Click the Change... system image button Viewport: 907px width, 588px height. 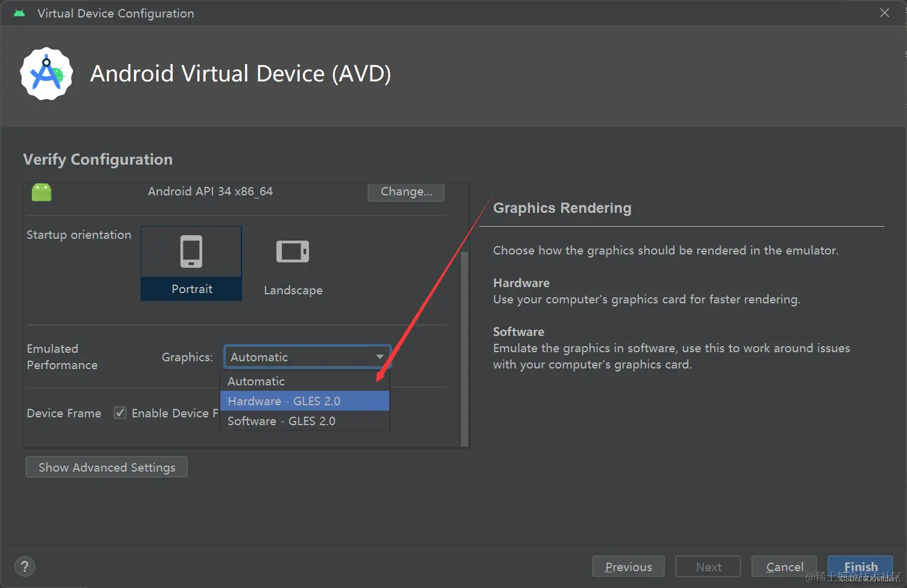click(406, 192)
